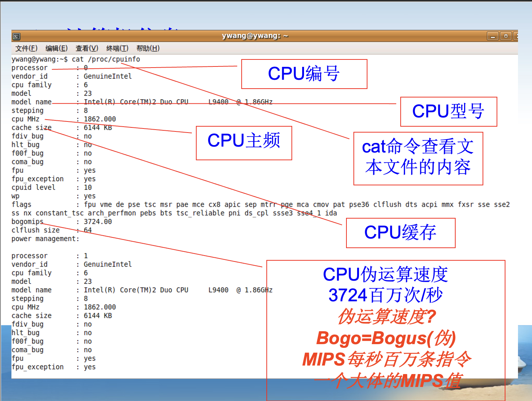Image resolution: width=532 pixels, height=401 pixels.
Task: Click the second flags line with constant_tsc
Action: pyautogui.click(x=174, y=213)
